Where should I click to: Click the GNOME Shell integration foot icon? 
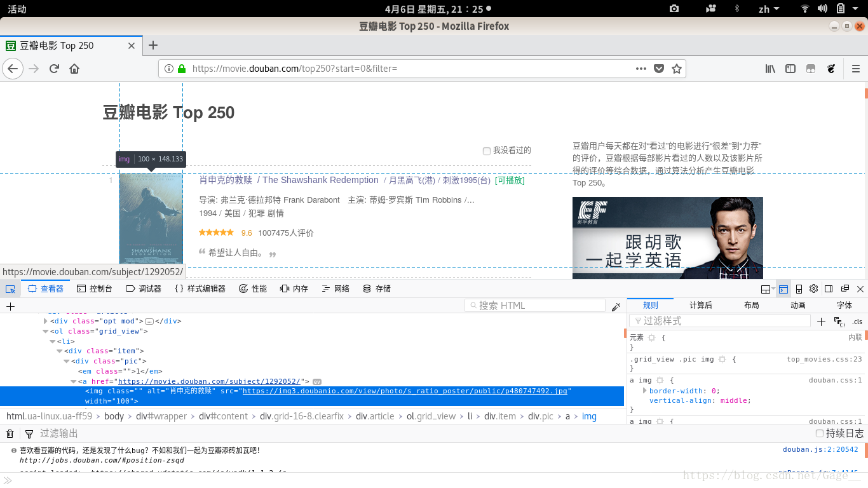[x=831, y=69]
